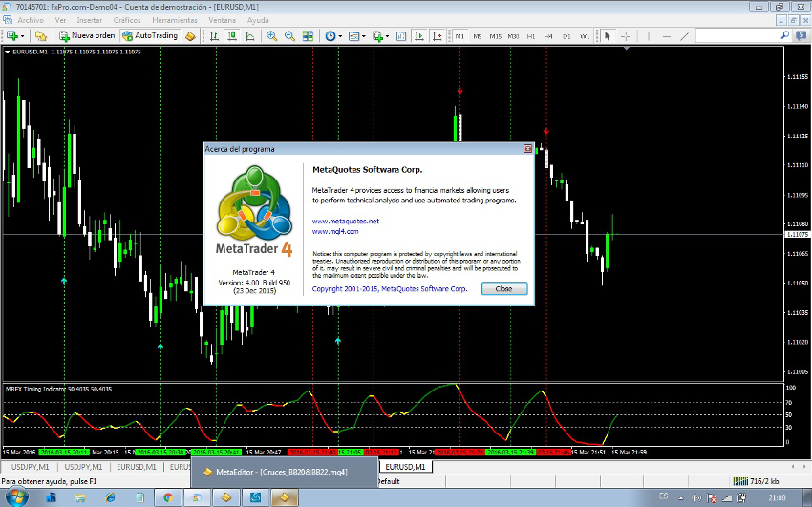Click the Nueva orden toolbar button
Image resolution: width=812 pixels, height=507 pixels.
87,36
